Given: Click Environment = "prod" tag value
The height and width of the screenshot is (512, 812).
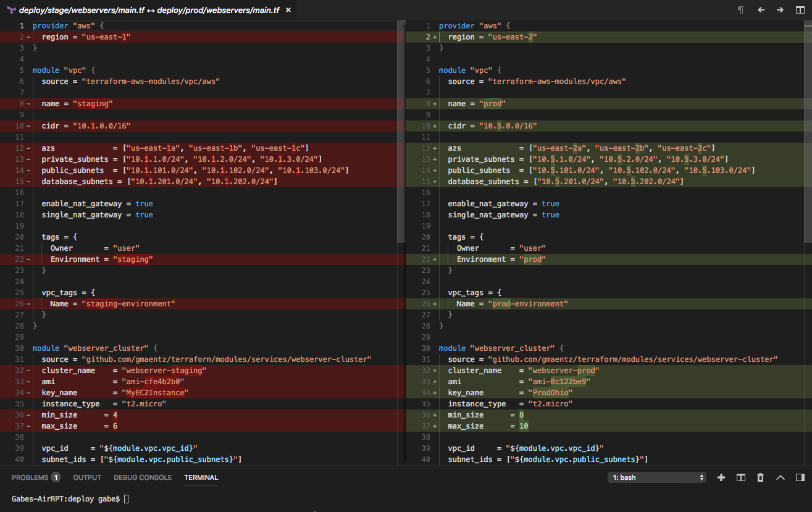Looking at the screenshot, I should (x=532, y=259).
